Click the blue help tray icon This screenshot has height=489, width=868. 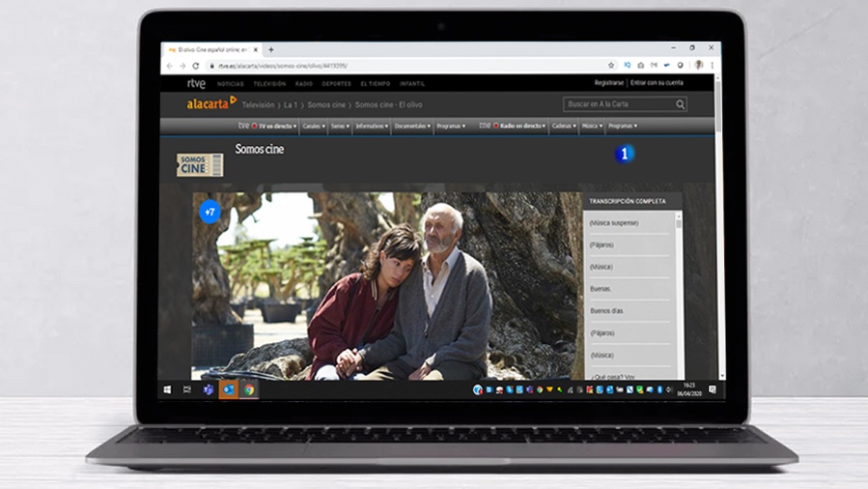478,389
